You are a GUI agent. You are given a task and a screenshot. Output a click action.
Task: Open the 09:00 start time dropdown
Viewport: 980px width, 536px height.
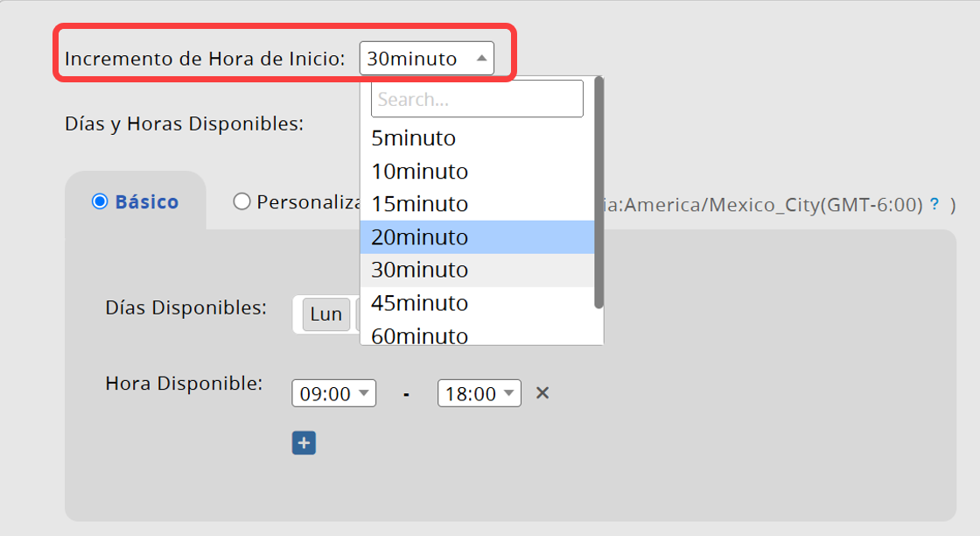(x=333, y=393)
